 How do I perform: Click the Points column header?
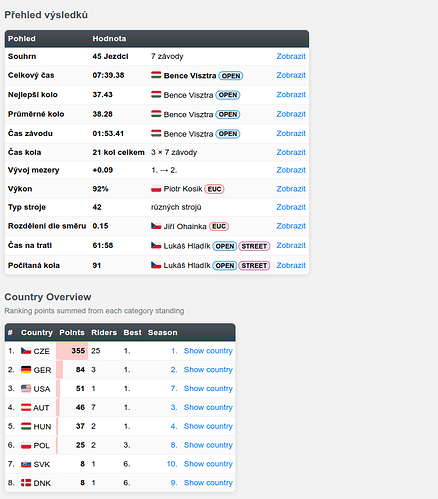72,333
